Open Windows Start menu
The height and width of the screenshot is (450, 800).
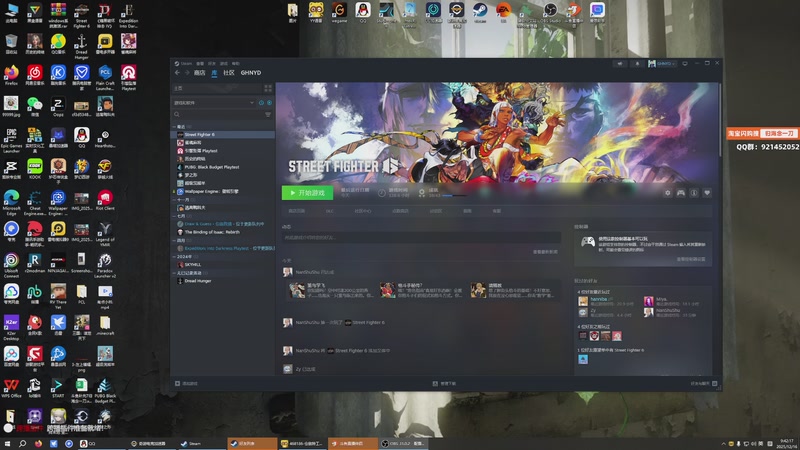pyautogui.click(x=7, y=444)
